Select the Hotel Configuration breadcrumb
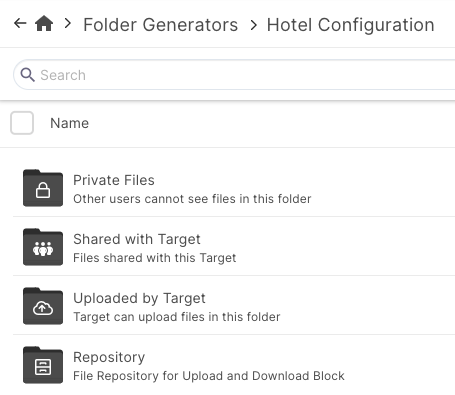This screenshot has width=455, height=395. [x=351, y=25]
